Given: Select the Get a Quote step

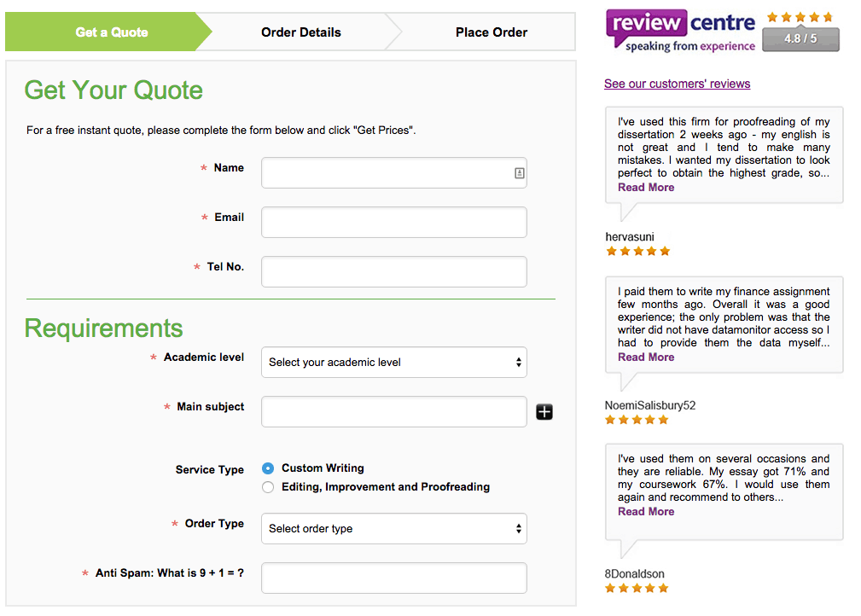Looking at the screenshot, I should pyautogui.click(x=112, y=32).
